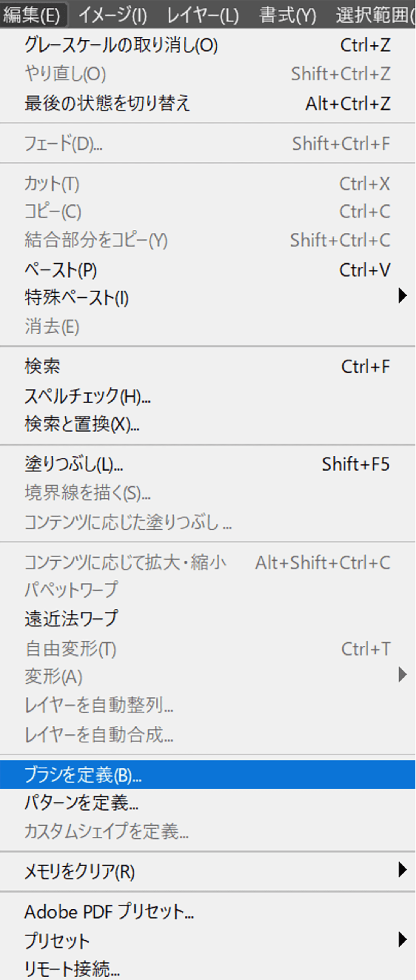Click ブラシを定義(B)... highlighted item
Screen dimensions: 416x980
(x=83, y=775)
